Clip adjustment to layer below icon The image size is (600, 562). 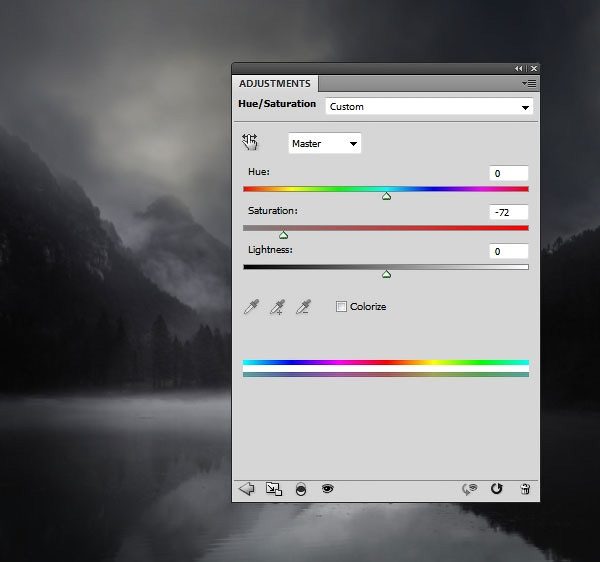(x=301, y=489)
